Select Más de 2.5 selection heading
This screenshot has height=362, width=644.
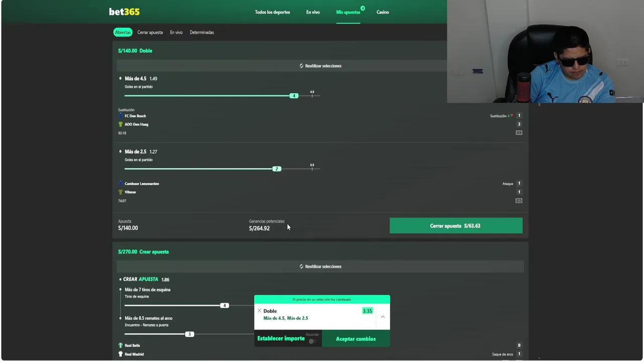(135, 151)
